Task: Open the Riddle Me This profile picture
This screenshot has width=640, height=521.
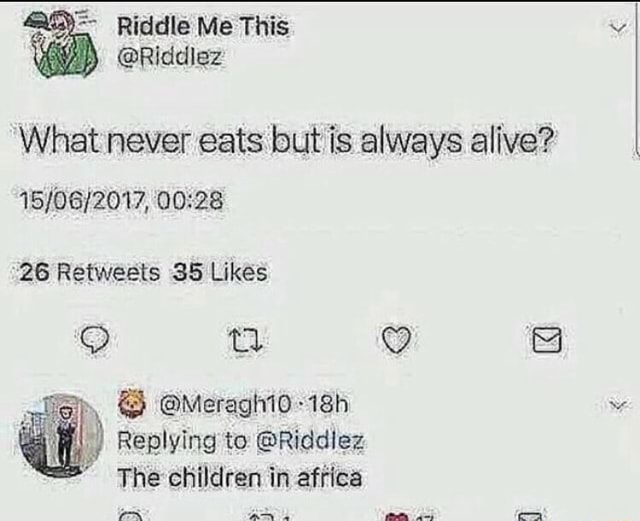Action: pos(62,47)
